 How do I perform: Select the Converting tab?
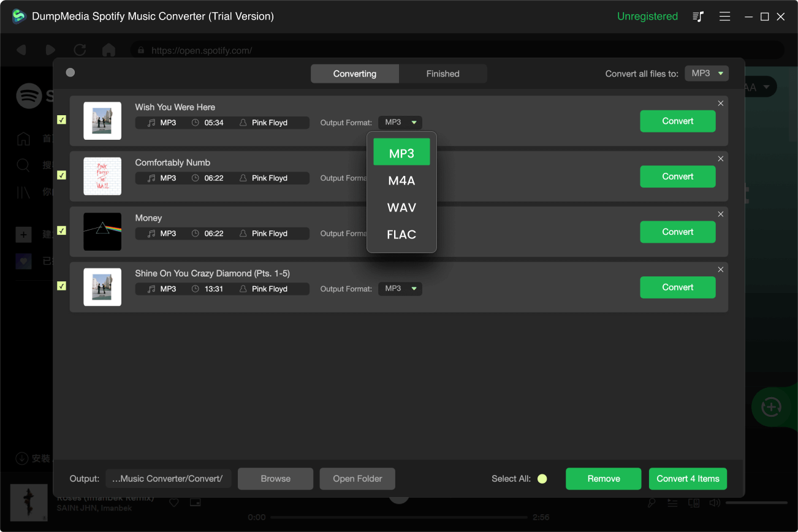[354, 73]
